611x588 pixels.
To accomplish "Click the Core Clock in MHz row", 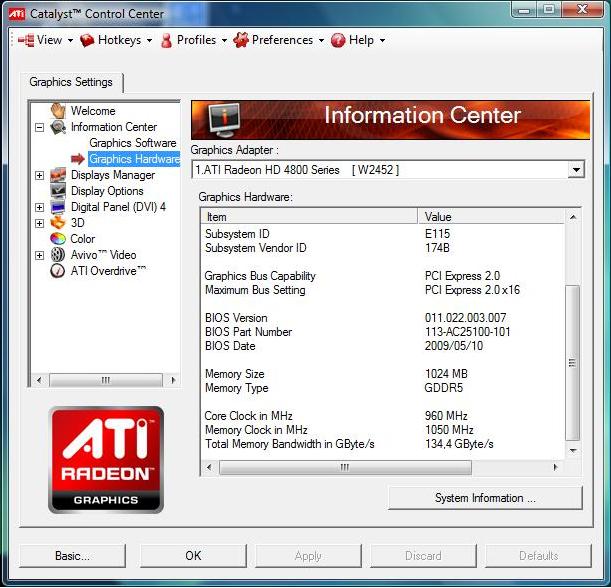I will [x=383, y=416].
